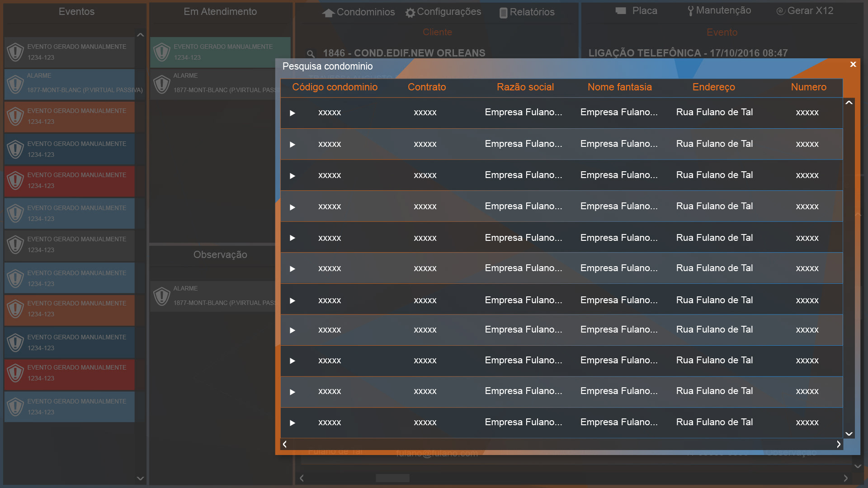This screenshot has width=868, height=488.
Task: Expand the fifth row of the condominio table
Action: 292,238
